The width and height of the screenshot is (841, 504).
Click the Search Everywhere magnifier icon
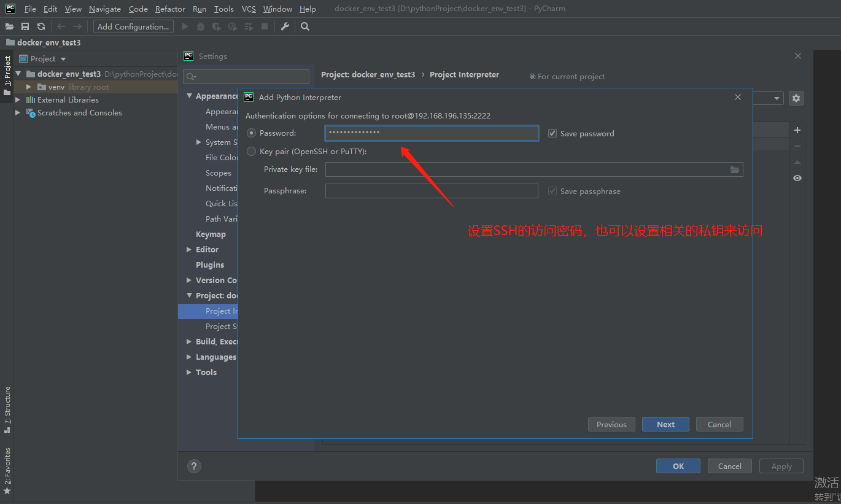point(305,26)
